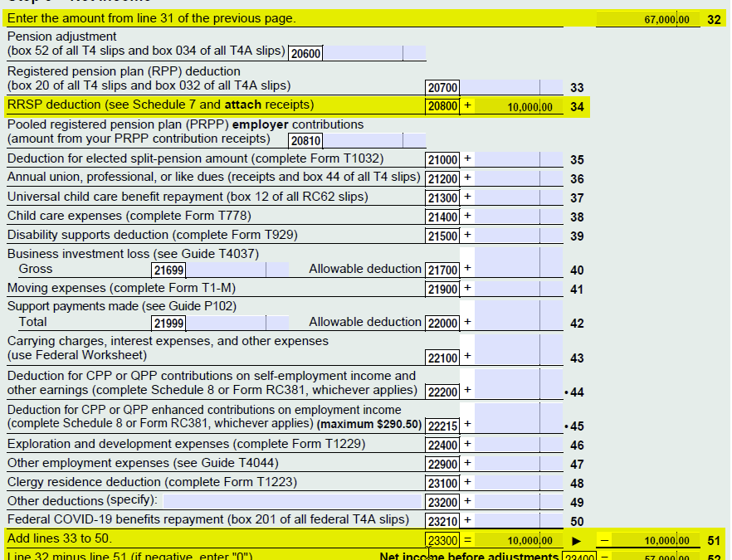Click the "Add lines 33 to 50." text

tap(60, 538)
